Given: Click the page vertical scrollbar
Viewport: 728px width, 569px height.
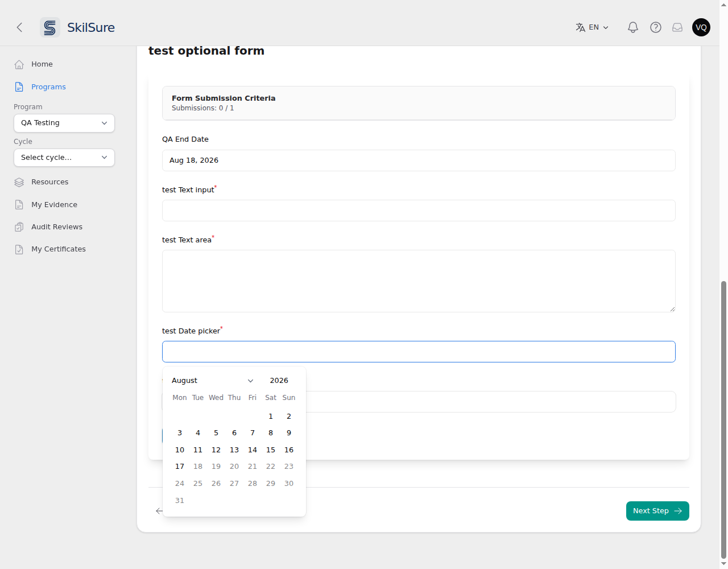Looking at the screenshot, I should [x=723, y=420].
